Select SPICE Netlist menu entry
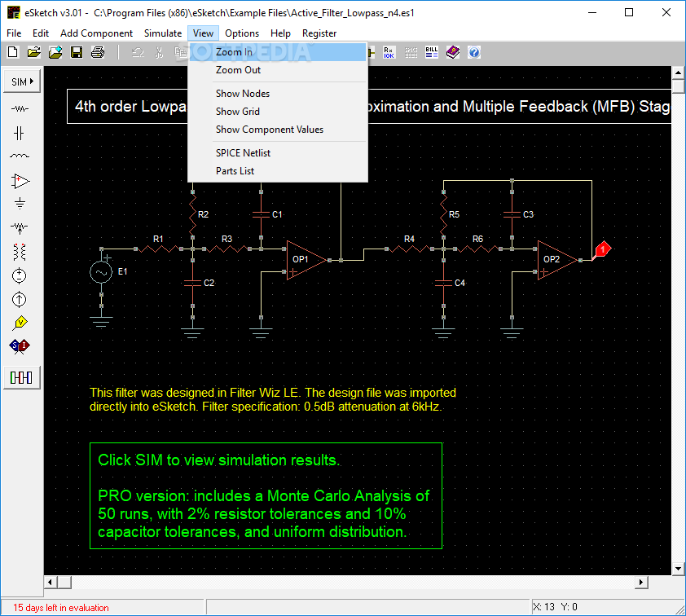 (278, 153)
